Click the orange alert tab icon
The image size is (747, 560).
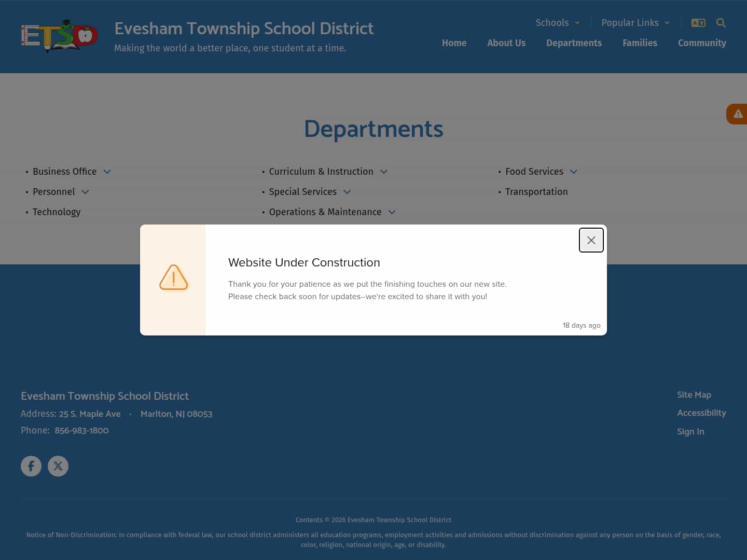[x=738, y=114]
